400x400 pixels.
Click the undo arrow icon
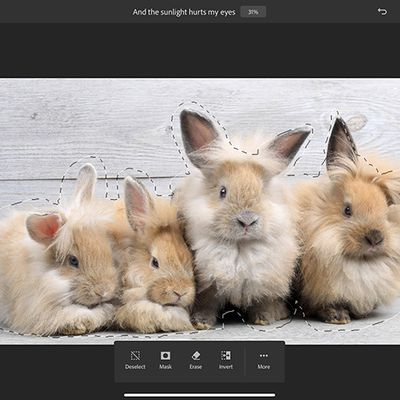[x=382, y=12]
